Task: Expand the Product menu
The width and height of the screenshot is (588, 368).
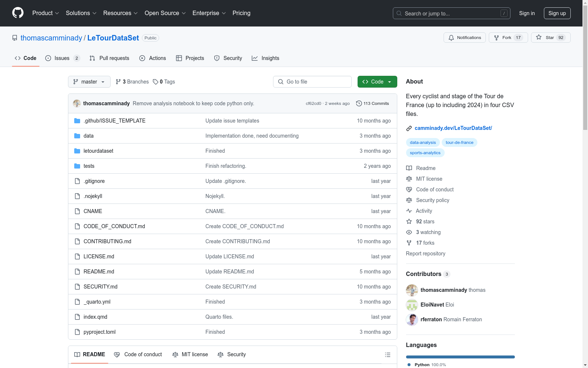Action: (46, 13)
